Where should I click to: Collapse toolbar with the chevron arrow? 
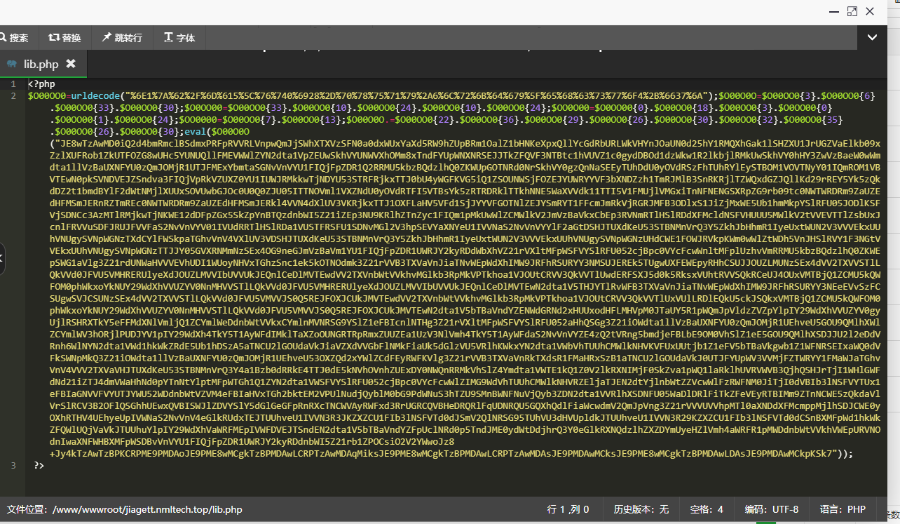[x=871, y=38]
